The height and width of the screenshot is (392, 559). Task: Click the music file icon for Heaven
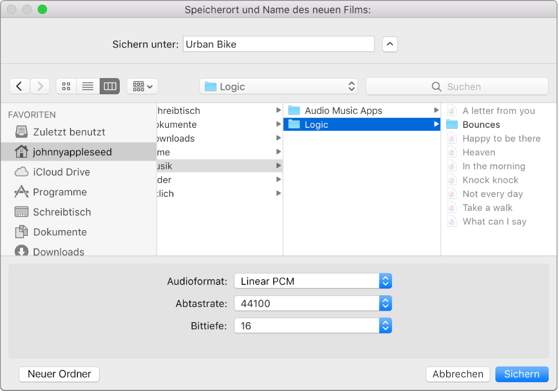(452, 153)
